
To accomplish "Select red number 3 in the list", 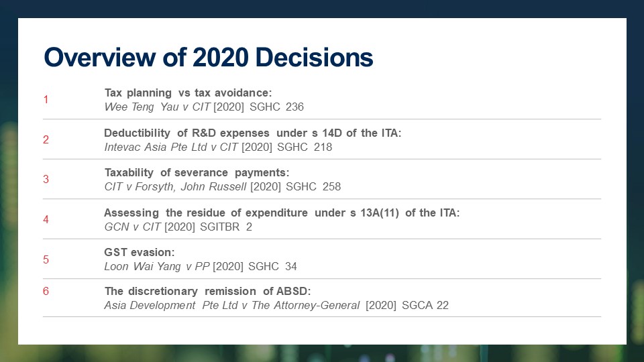I will point(46,179).
